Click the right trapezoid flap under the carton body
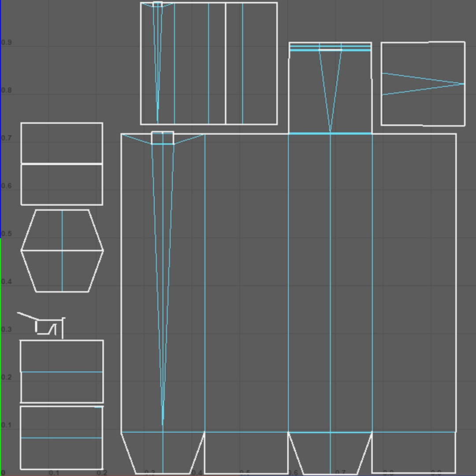The width and height of the screenshot is (476, 476). coord(330,453)
